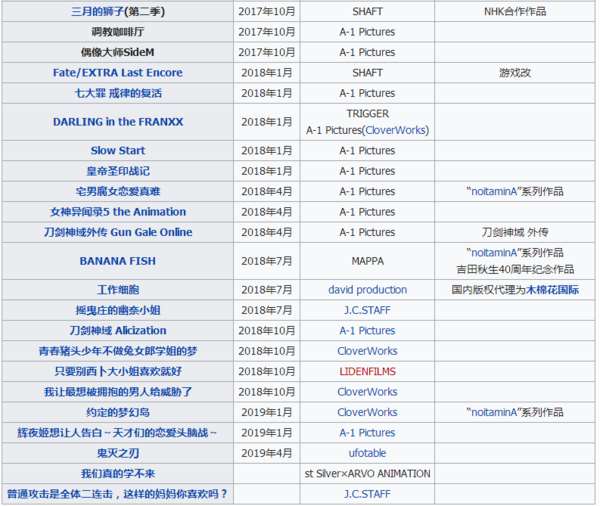The width and height of the screenshot is (600, 506).
Task: Open the 木棉花国际 link
Action: [553, 290]
